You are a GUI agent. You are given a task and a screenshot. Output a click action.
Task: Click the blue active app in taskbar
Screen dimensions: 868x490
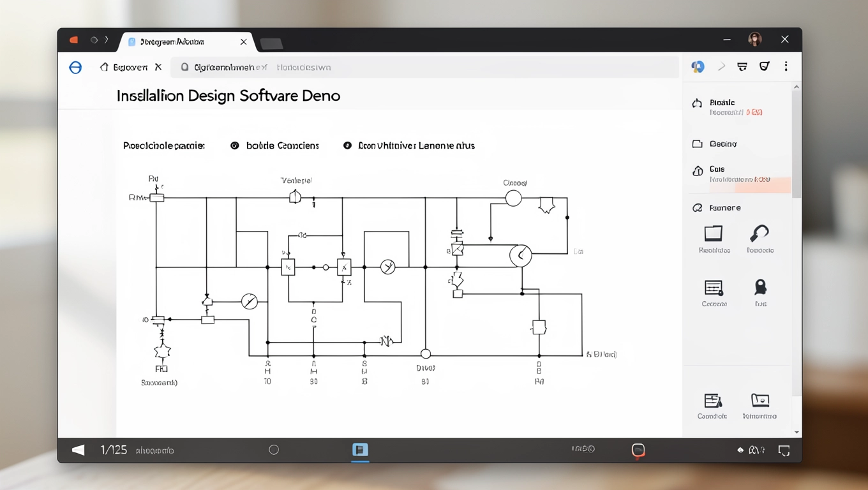point(360,450)
